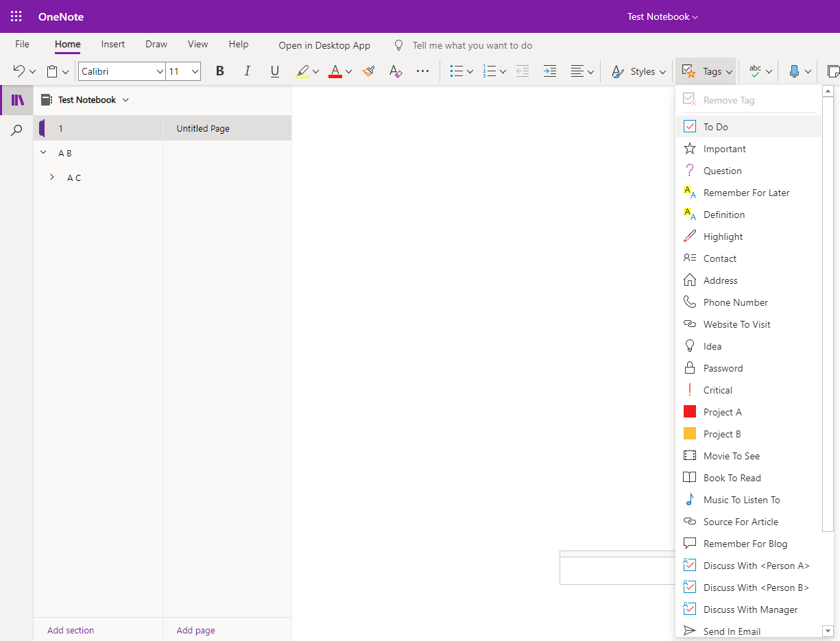Switch to the Insert tab

point(113,45)
